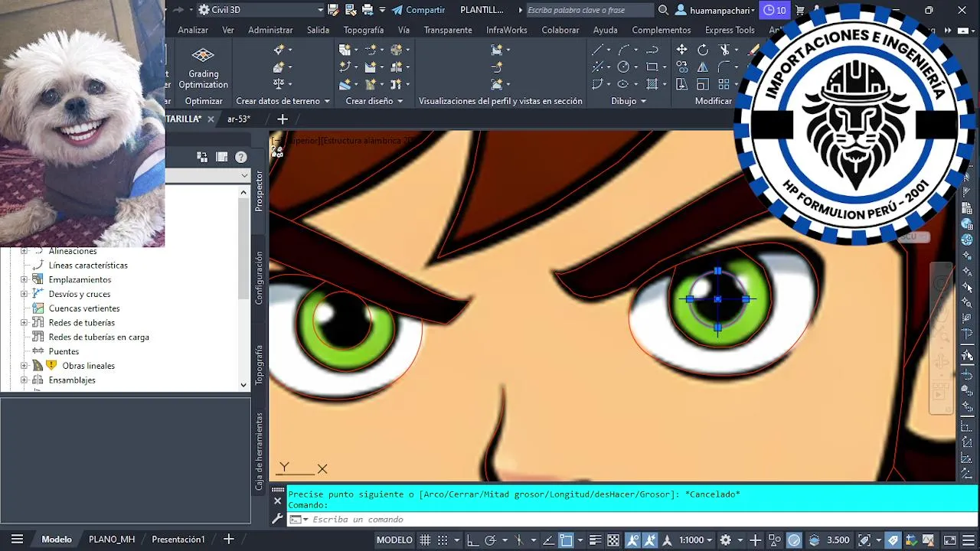980x551 pixels.
Task: Open a new drawing tab with plus button
Action: pos(283,119)
